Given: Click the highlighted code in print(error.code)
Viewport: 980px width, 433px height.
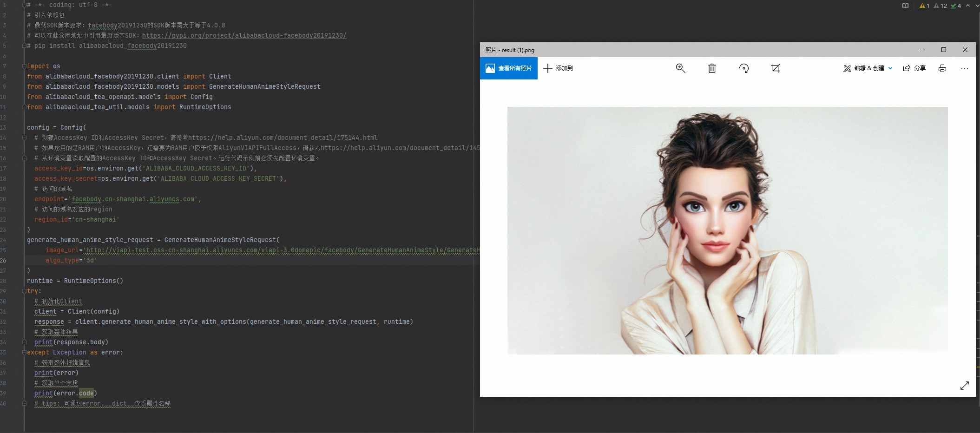Looking at the screenshot, I should [x=86, y=393].
